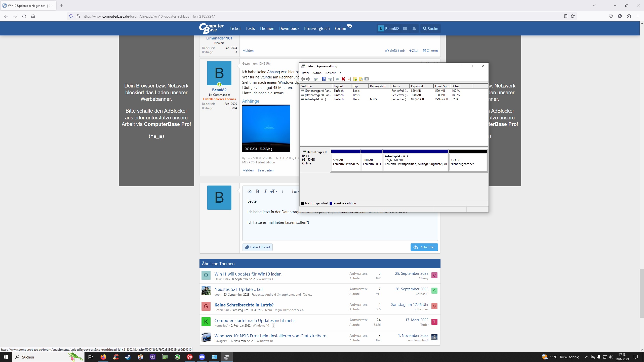Open the Ansicht menu in Datenträgerverwaltung
This screenshot has height=362, width=644.
pos(330,73)
